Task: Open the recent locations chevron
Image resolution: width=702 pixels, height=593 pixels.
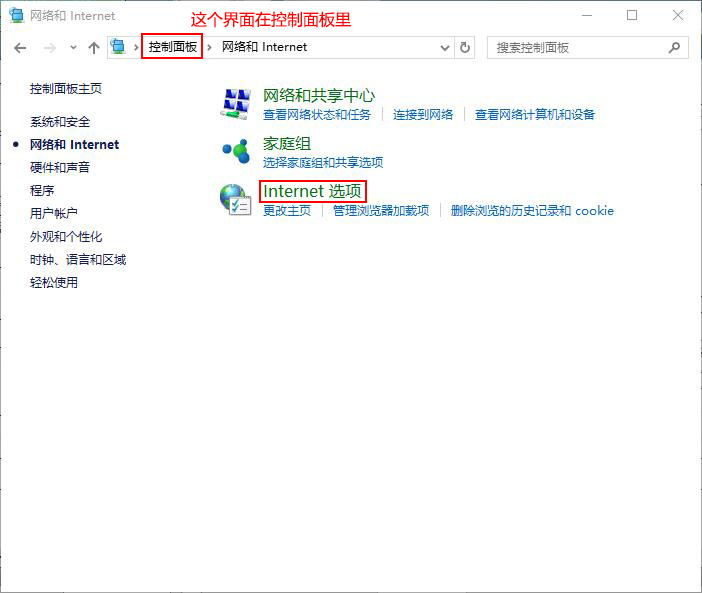Action: pos(73,47)
